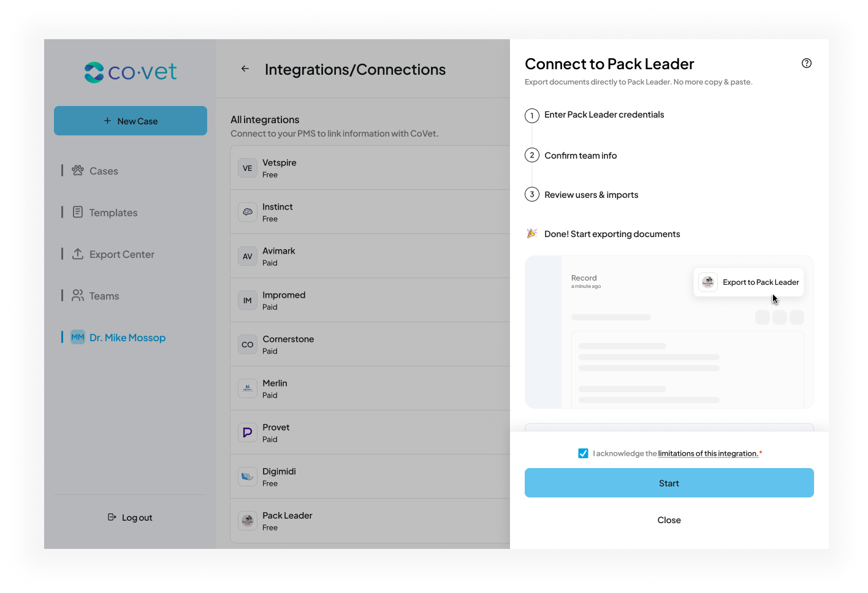Click the Export Center upload icon
The image size is (868, 593).
78,254
